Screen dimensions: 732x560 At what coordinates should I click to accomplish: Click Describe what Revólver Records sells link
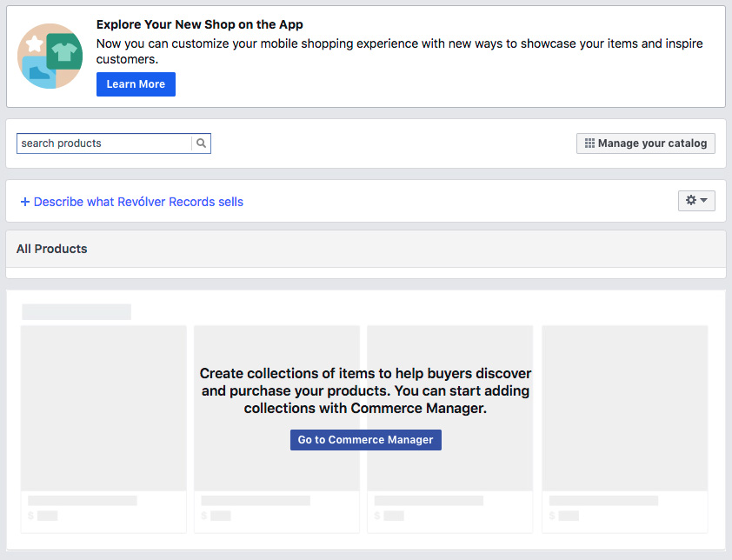138,202
